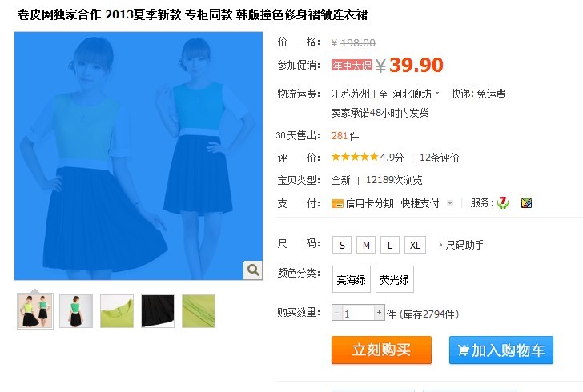Expand the 河北廊坊 destination dropdown
Viewport: 583px width, 392px height.
[437, 93]
